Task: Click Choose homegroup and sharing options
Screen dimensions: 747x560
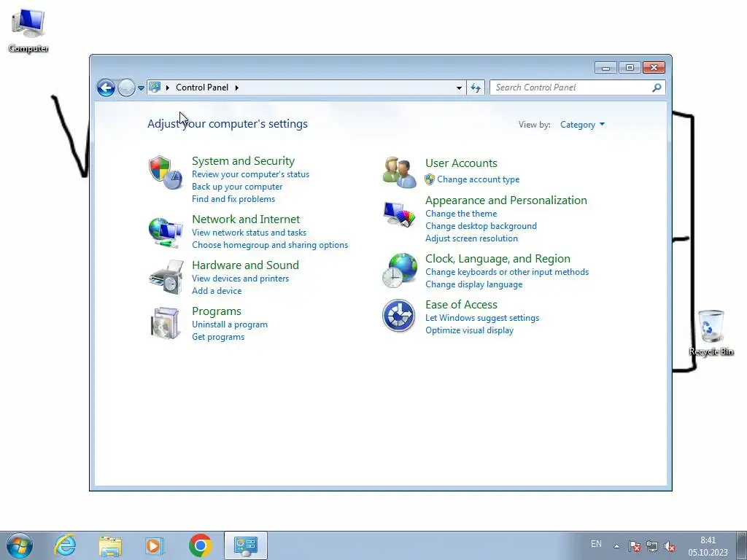Action: pos(270,245)
